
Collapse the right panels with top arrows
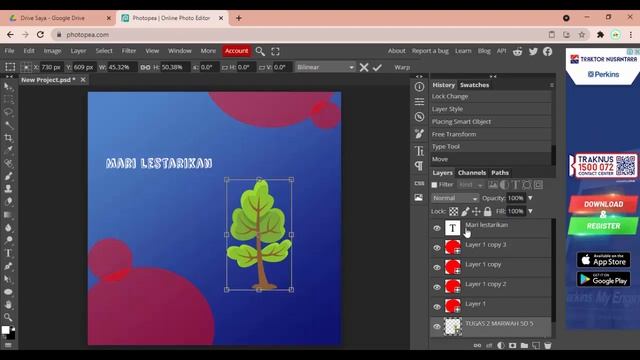point(493,76)
